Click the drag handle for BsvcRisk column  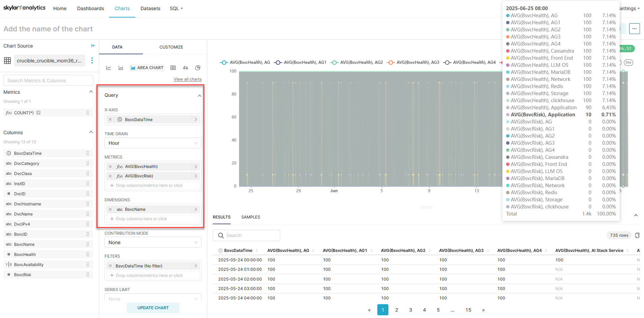(x=88, y=274)
